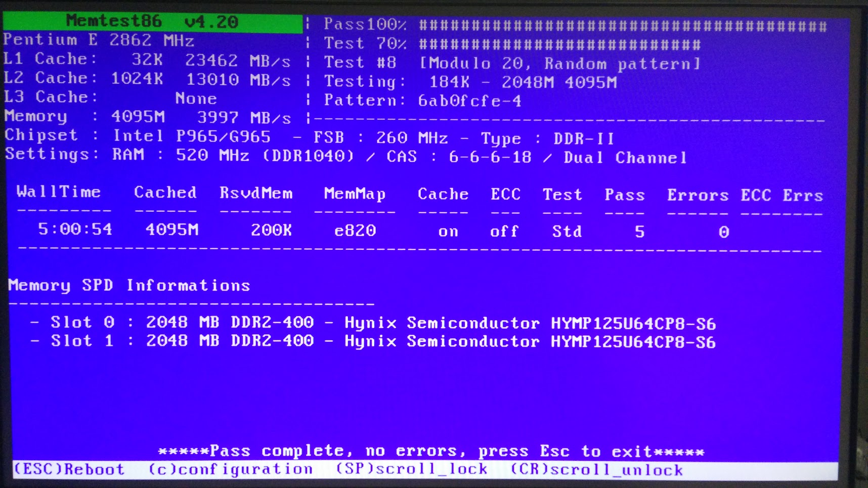This screenshot has width=868, height=488.
Task: Click the Pass complete, no errors message
Action: click(x=431, y=451)
